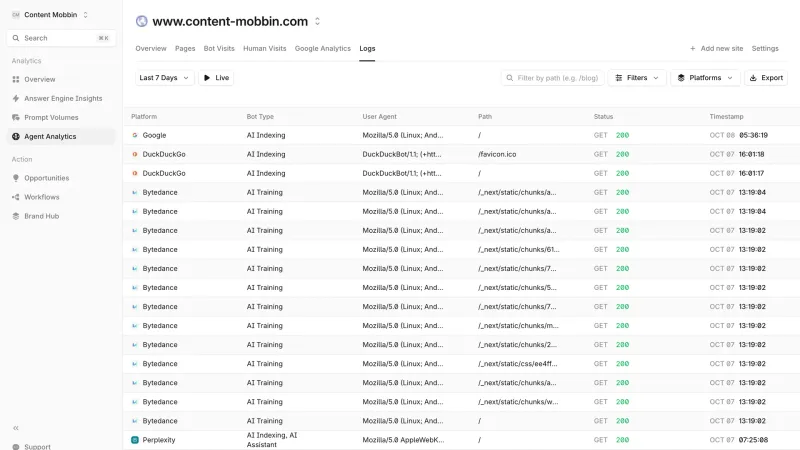This screenshot has width=800, height=450.
Task: Focus the Filter by path input
Action: pyautogui.click(x=553, y=78)
